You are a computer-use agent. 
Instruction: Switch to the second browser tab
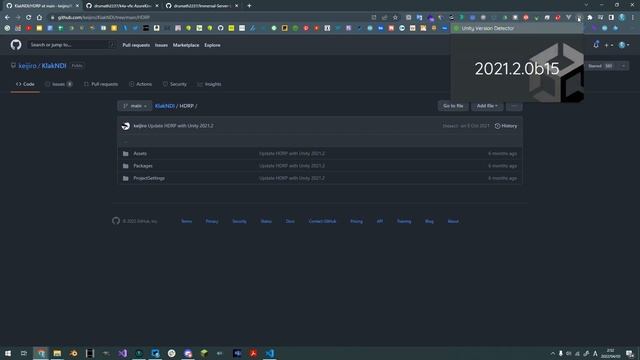(122, 6)
